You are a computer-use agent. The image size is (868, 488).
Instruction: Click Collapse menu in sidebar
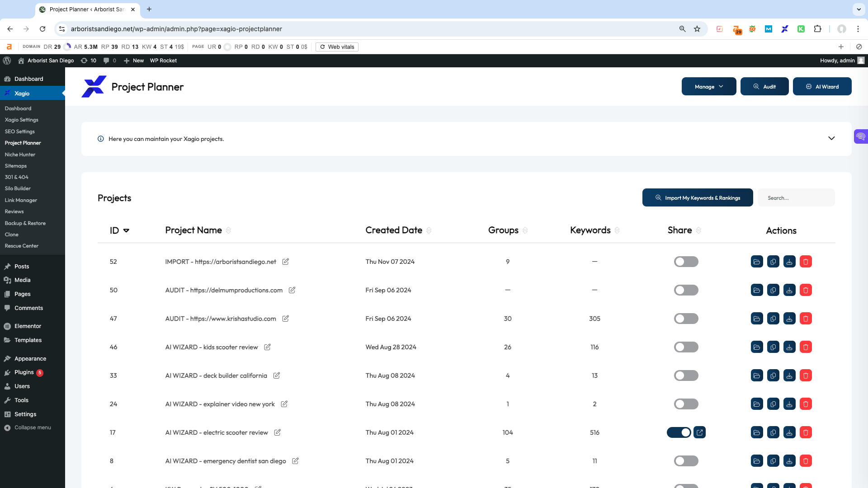coord(32,427)
